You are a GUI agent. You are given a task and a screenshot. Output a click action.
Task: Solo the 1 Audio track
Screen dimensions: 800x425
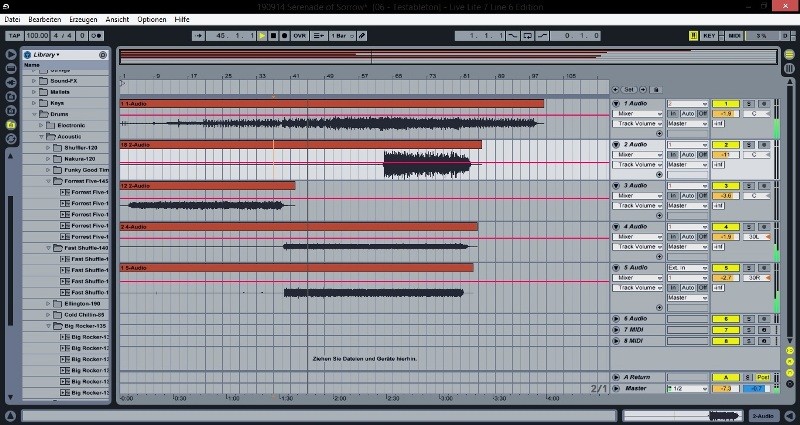click(748, 104)
